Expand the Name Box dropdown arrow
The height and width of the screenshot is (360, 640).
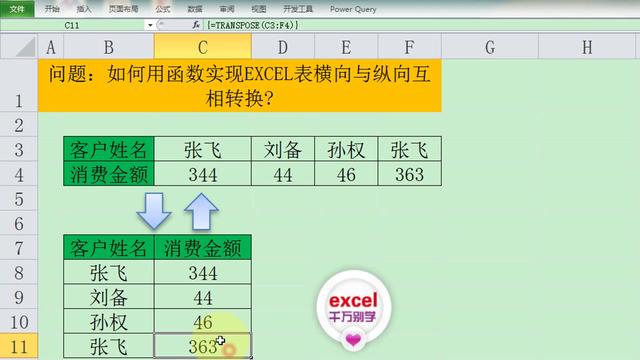tap(150, 25)
